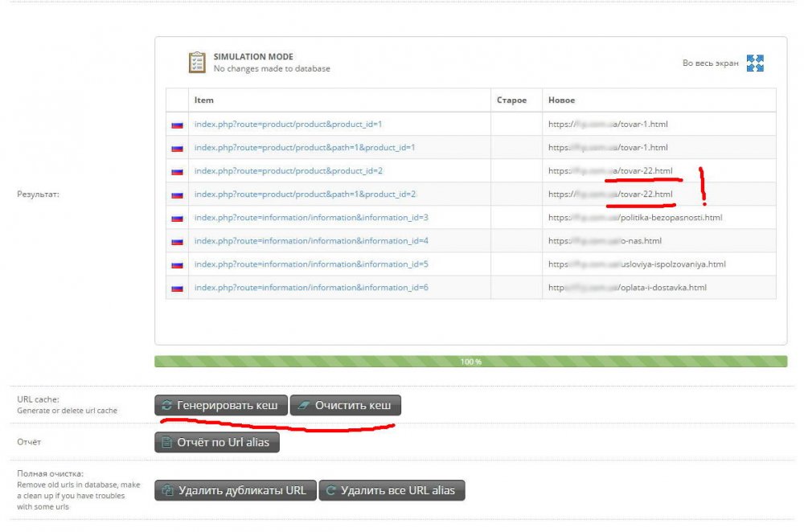This screenshot has height=532, width=804.
Task: Click the flag icon beside information_id=6 row
Action: pos(178,288)
